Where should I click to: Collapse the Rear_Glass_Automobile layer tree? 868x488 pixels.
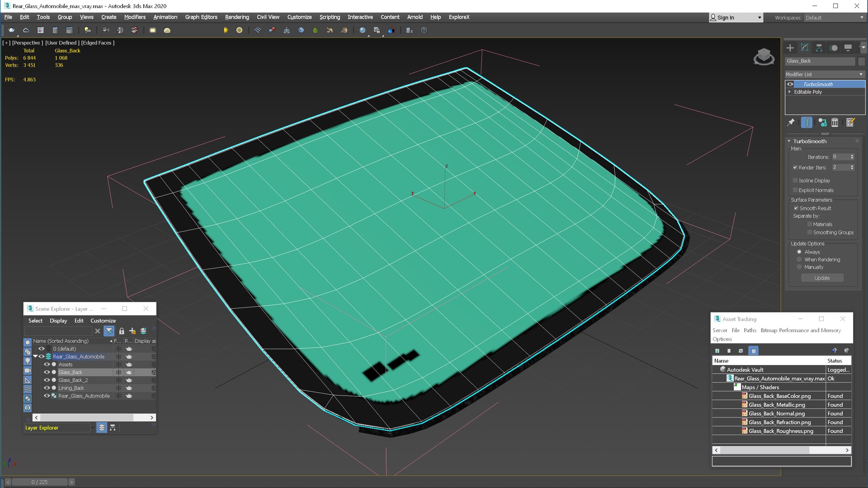click(35, 356)
